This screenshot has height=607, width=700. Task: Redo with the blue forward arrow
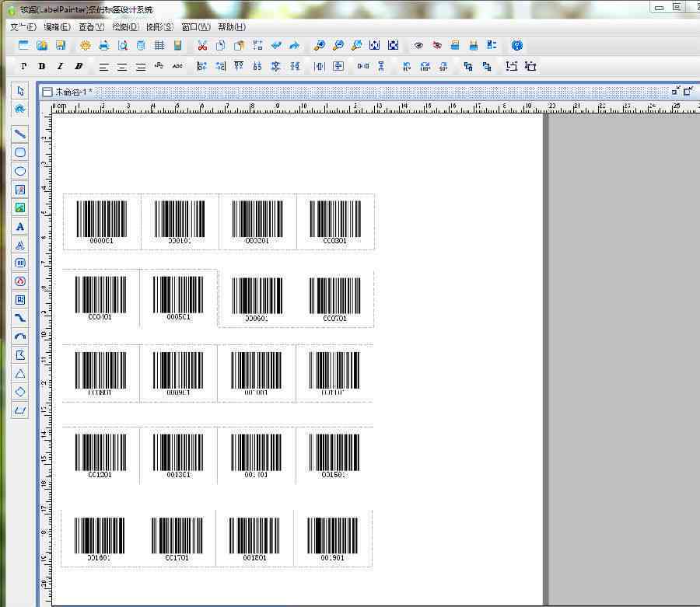coord(295,45)
